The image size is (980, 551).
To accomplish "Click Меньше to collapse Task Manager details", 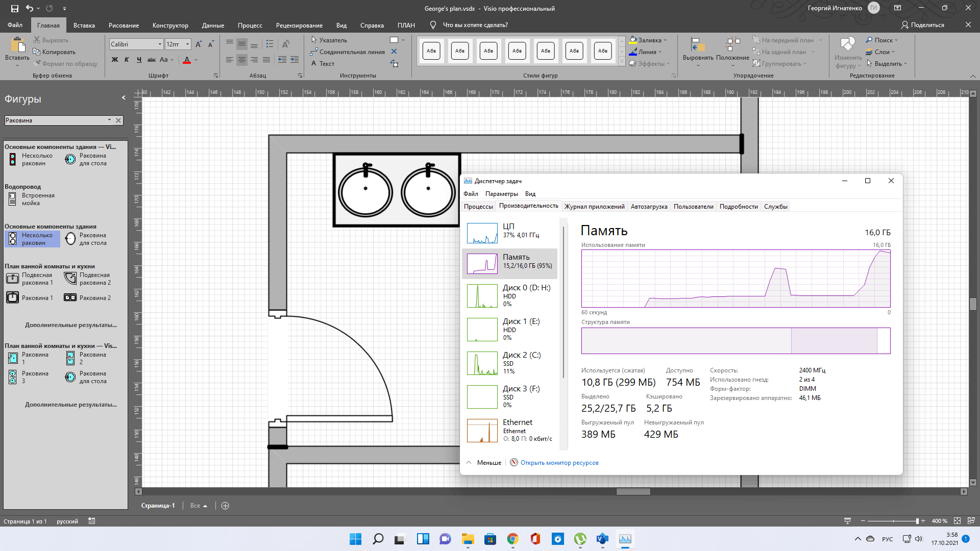I will pos(483,463).
